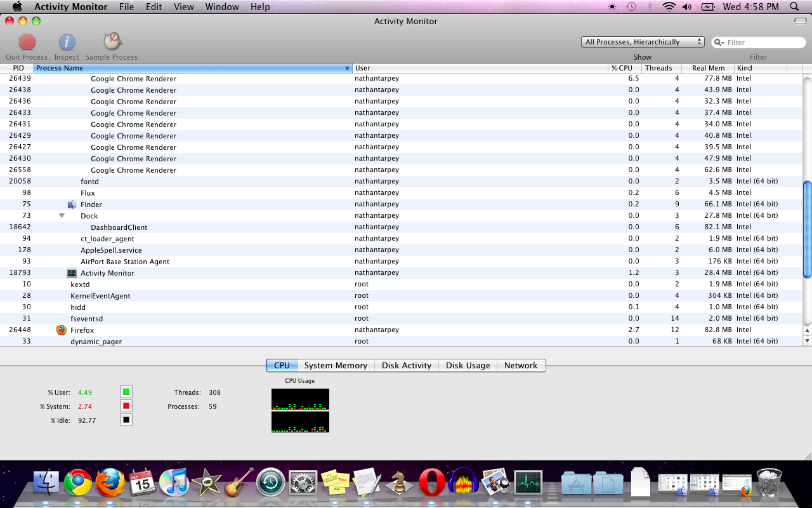Click the CPU Usage graph
Viewport: 812px width, 508px height.
[x=300, y=410]
